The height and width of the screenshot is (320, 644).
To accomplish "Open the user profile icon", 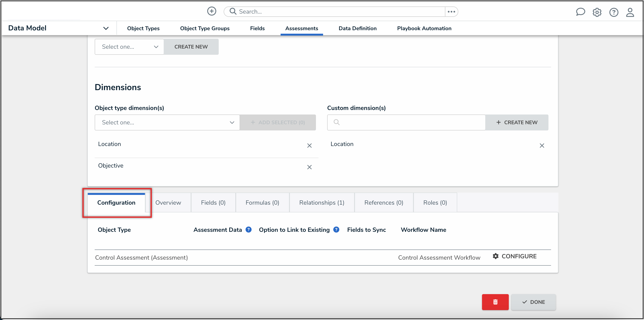I will tap(630, 12).
